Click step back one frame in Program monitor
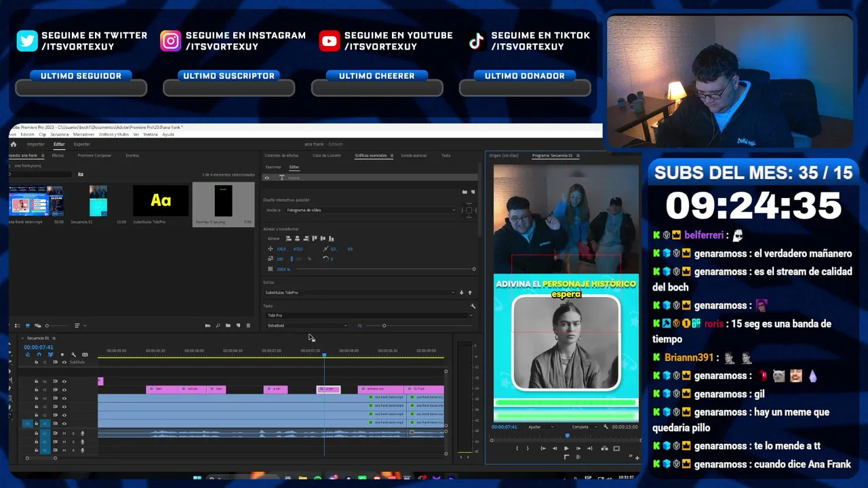 tap(555, 448)
